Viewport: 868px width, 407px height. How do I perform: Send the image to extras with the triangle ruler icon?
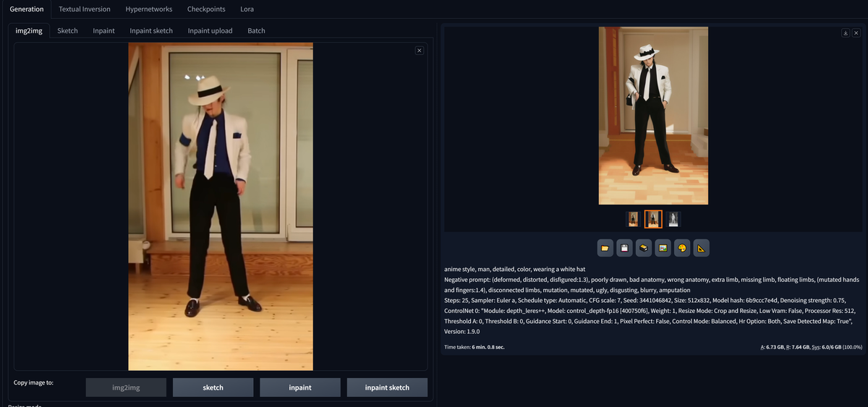tap(700, 248)
